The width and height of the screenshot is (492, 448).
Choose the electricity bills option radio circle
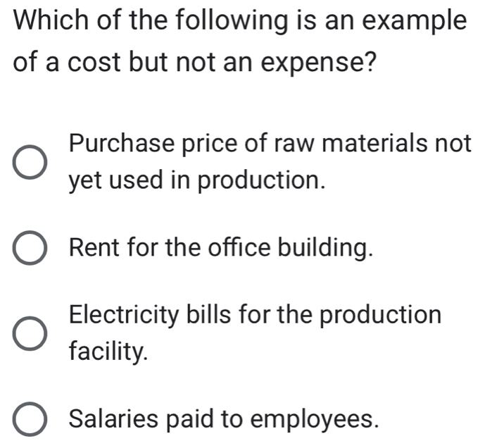[x=30, y=333]
